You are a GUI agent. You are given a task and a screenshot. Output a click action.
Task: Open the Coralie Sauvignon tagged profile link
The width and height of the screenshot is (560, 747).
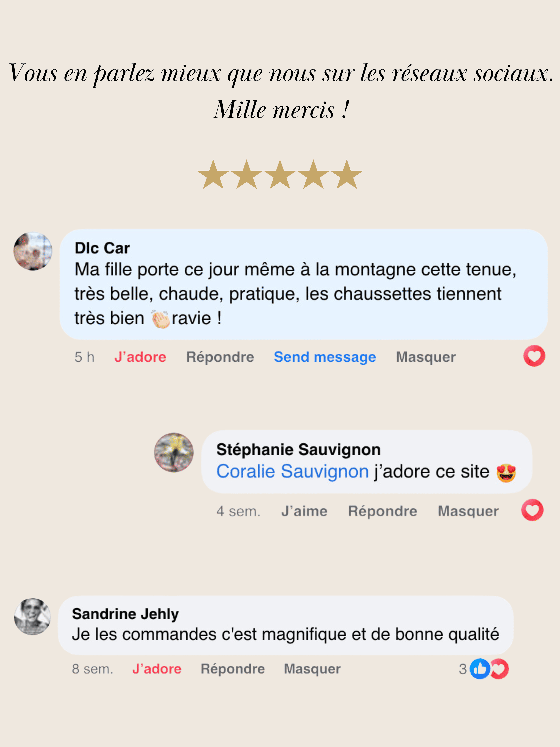click(292, 472)
